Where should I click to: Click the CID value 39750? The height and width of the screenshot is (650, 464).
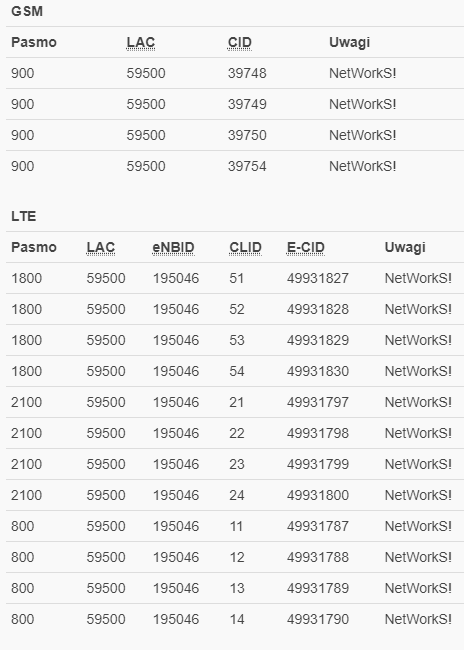pos(247,135)
